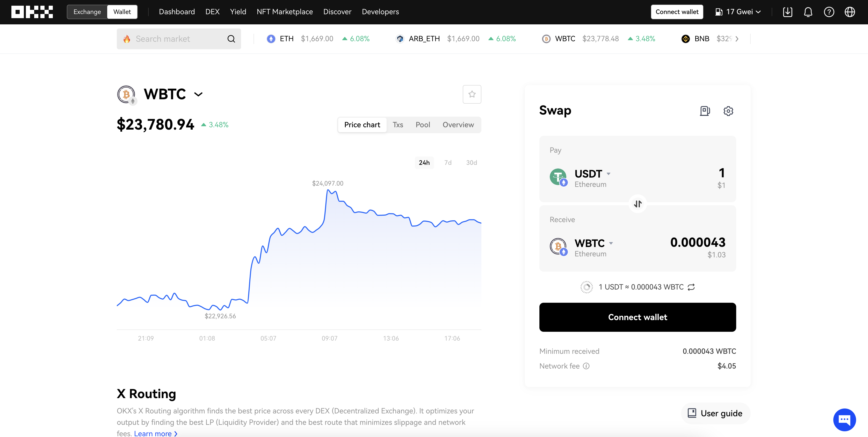Click the Connect wallet swap button
The width and height of the screenshot is (868, 437).
pyautogui.click(x=637, y=317)
